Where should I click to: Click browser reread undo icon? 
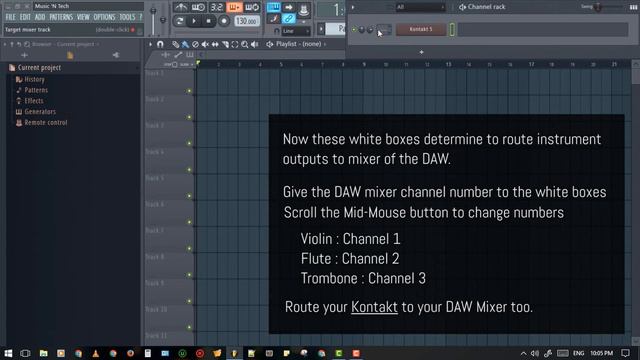19,44
